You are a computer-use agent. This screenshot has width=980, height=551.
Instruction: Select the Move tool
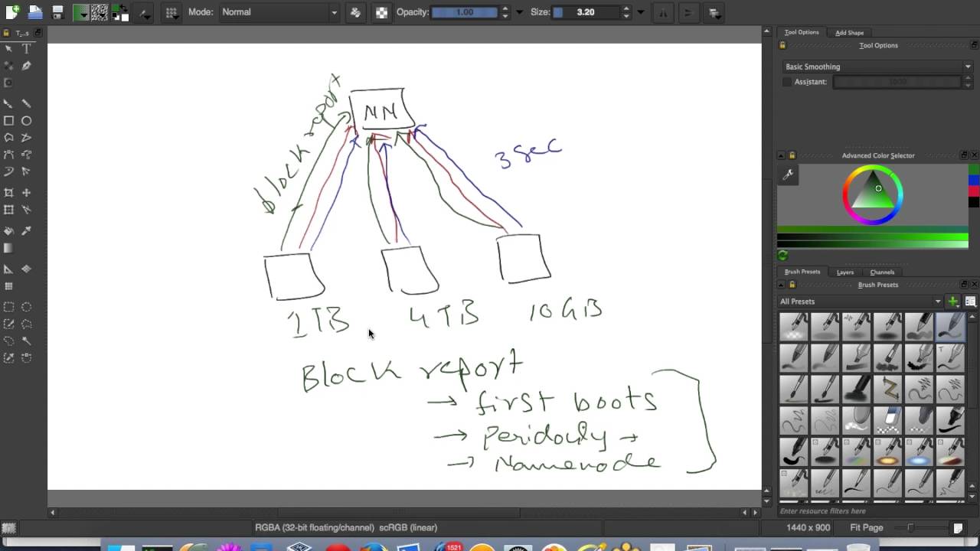coord(26,193)
